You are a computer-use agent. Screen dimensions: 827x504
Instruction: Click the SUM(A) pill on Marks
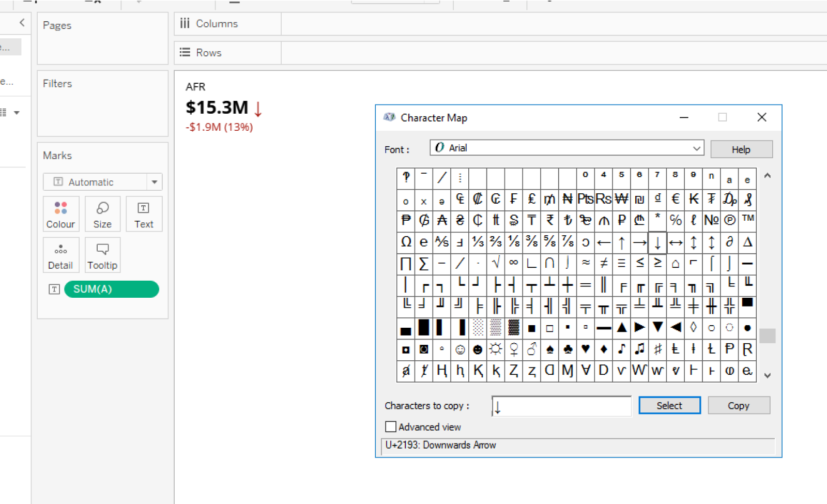coord(111,289)
